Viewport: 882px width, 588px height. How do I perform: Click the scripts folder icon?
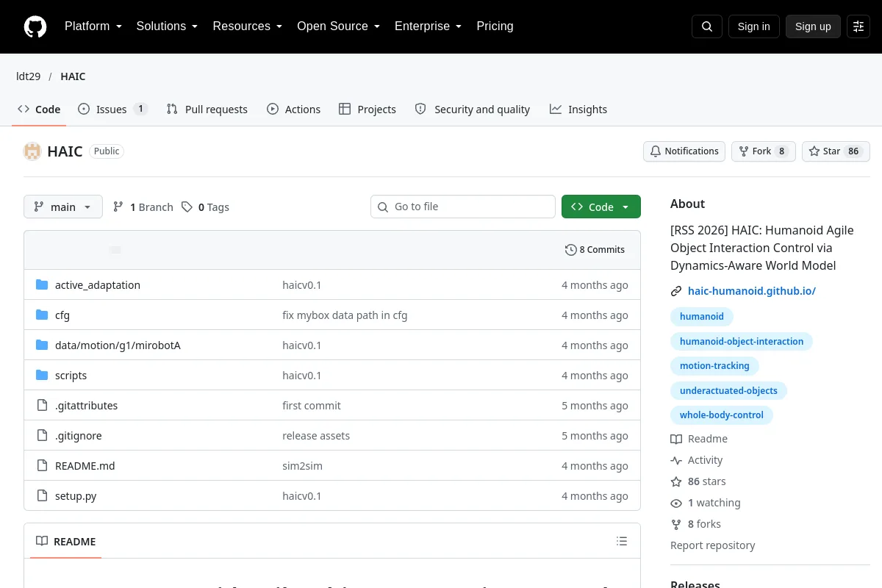point(42,376)
